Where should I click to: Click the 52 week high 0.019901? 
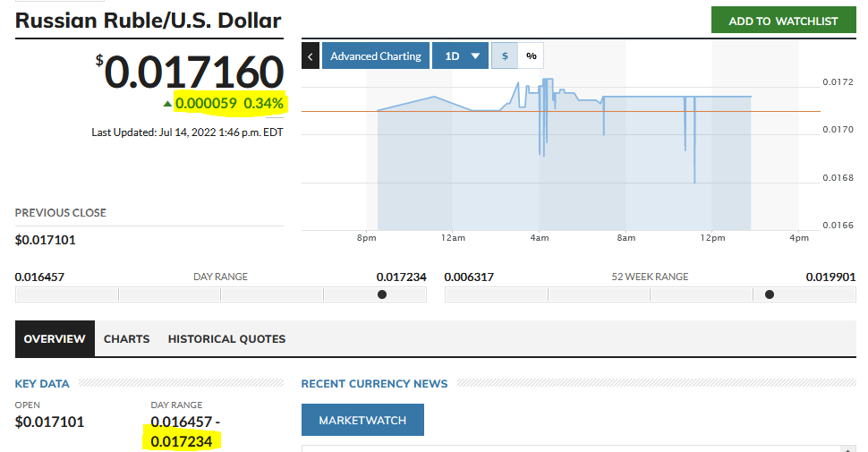830,277
